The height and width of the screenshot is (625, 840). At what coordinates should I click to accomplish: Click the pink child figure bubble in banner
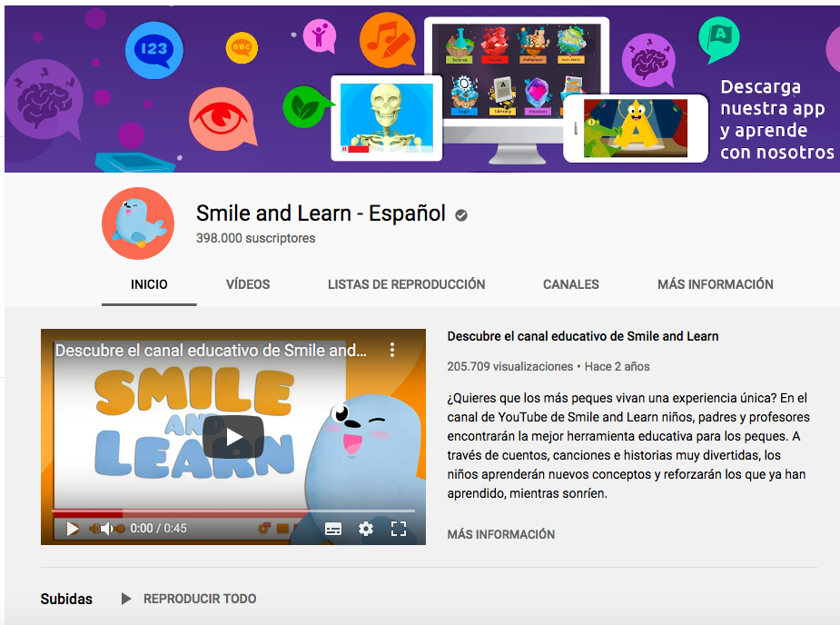pyautogui.click(x=320, y=35)
